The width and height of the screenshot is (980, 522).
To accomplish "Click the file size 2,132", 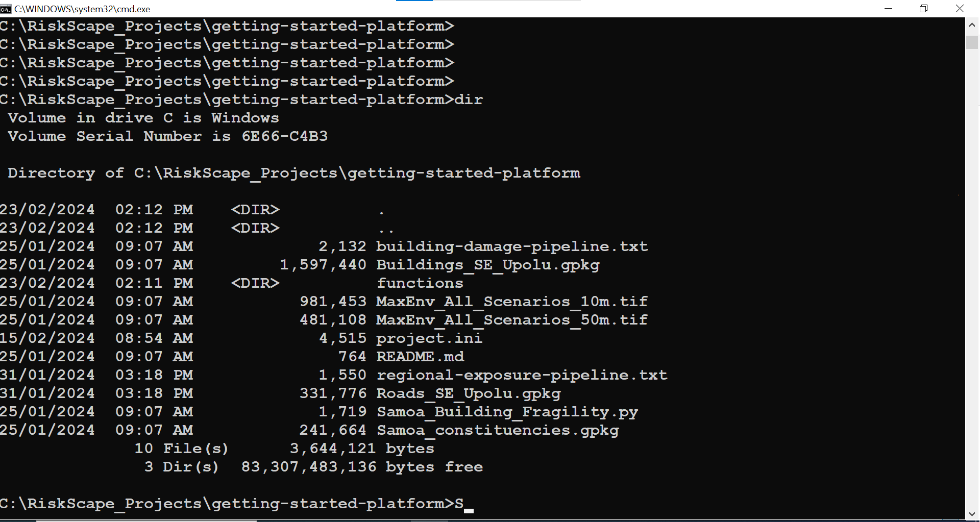I will [x=343, y=246].
